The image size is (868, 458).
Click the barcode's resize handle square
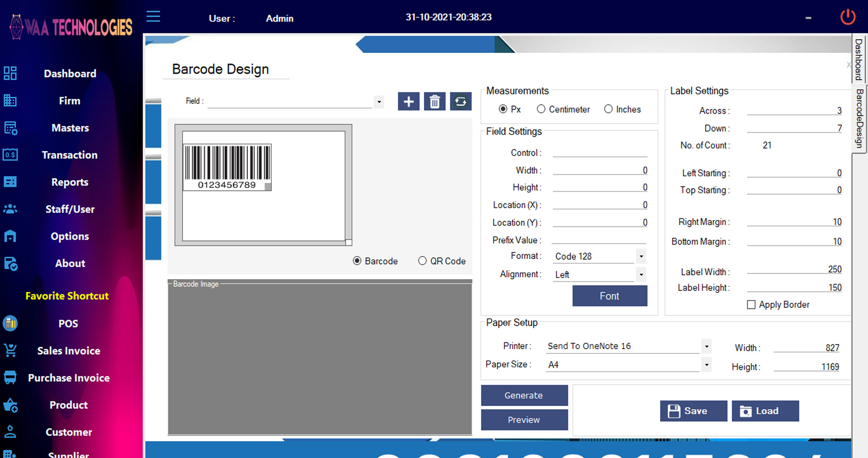tap(268, 186)
